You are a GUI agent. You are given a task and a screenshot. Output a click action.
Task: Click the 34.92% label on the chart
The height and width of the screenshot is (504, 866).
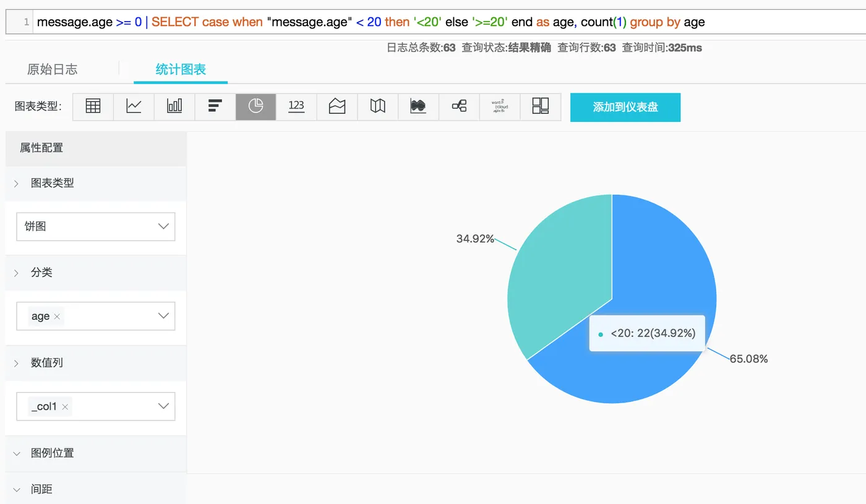[x=475, y=239]
